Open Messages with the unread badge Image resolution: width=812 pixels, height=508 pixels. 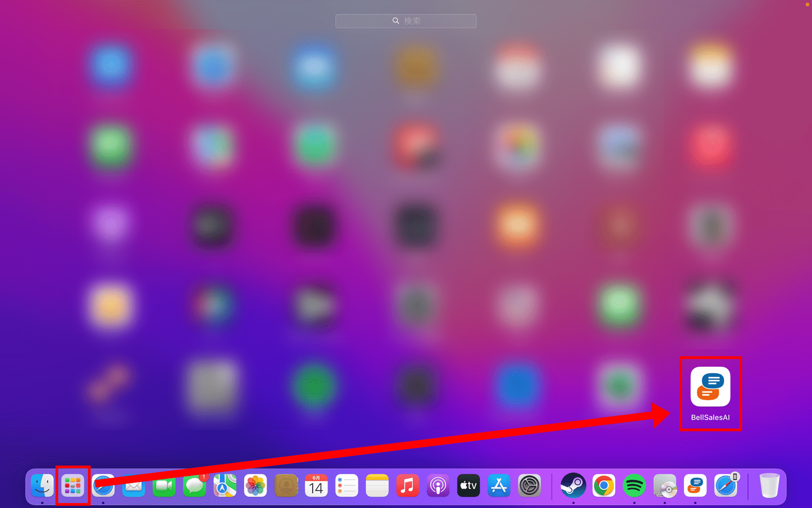click(x=194, y=486)
